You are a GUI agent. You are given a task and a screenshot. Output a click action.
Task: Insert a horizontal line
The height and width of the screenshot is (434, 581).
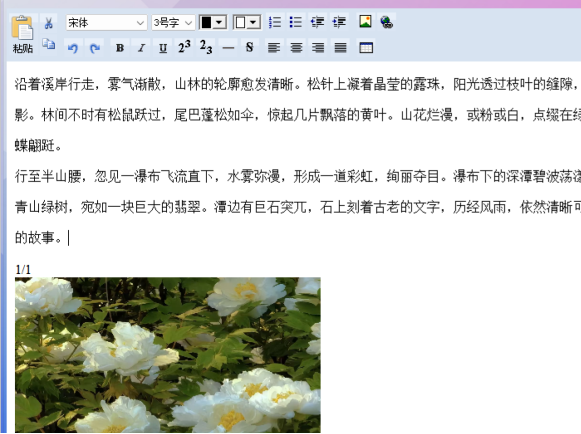228,48
